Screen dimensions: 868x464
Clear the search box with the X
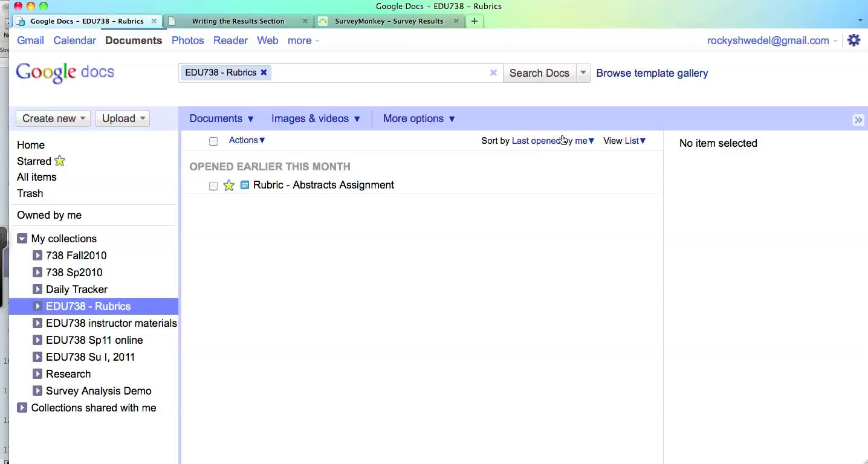coord(493,72)
